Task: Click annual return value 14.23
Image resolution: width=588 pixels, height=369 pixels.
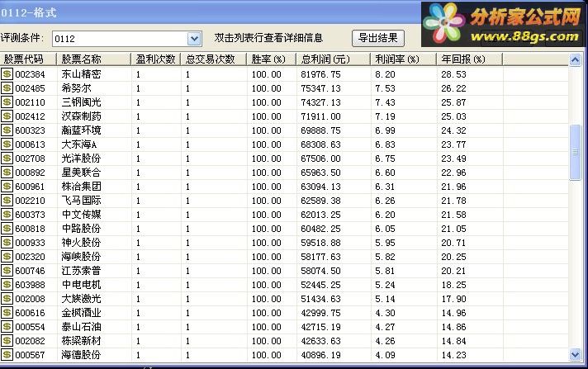Action: pos(453,355)
